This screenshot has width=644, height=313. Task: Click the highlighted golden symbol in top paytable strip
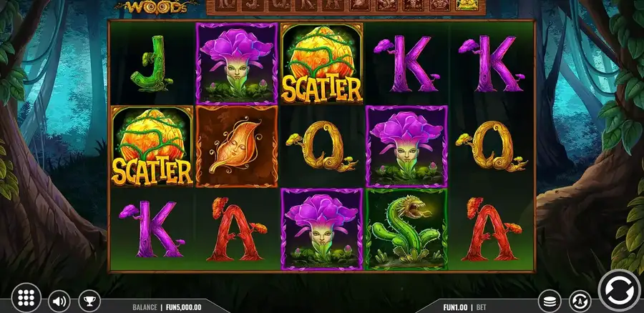click(x=467, y=4)
